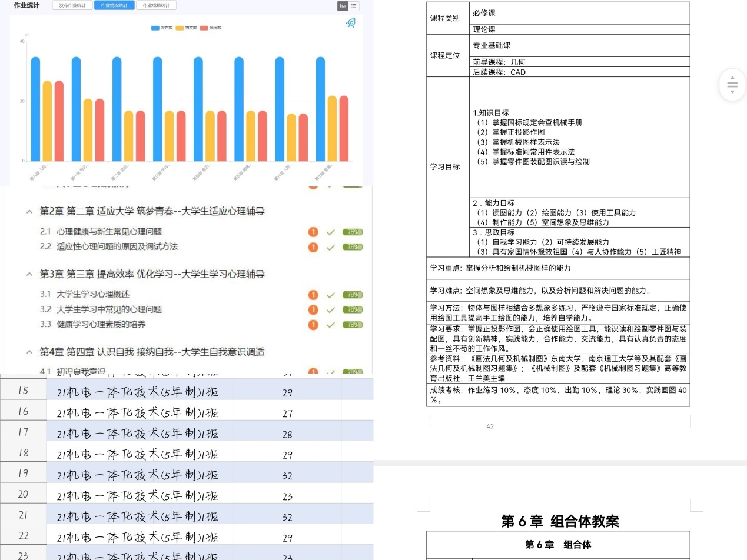Open lesson 3.3 健康学习心理素质的培养
The height and width of the screenshot is (560, 747).
pyautogui.click(x=92, y=324)
